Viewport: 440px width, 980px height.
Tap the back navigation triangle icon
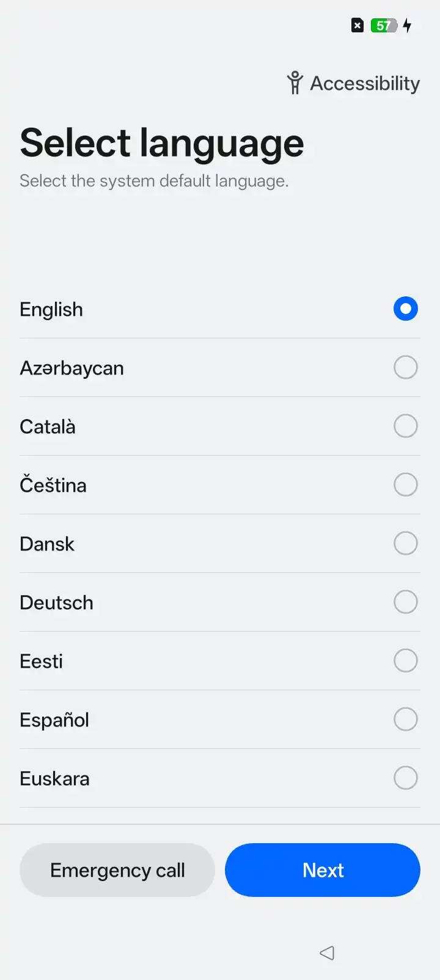pyautogui.click(x=327, y=953)
